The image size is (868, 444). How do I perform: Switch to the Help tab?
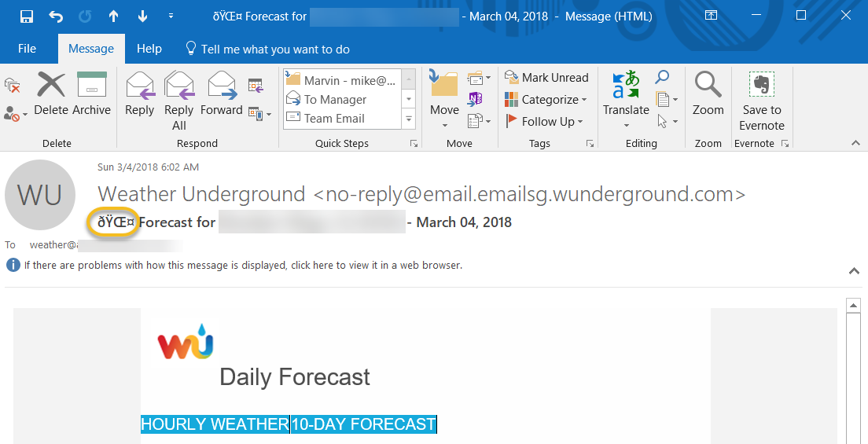click(149, 49)
